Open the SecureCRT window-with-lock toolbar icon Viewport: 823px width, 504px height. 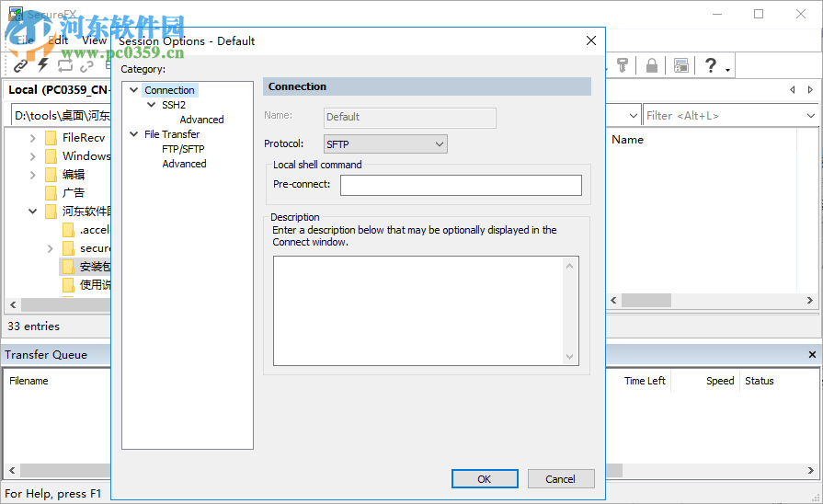[x=681, y=65]
